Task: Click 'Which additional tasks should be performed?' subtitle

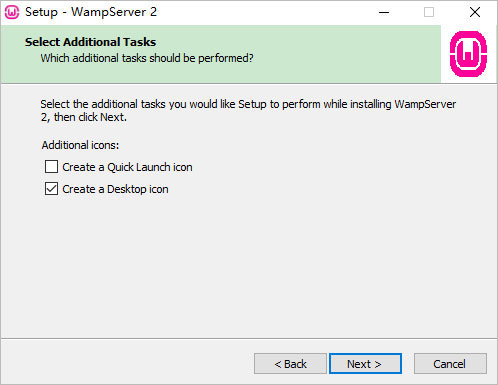Action: pos(147,58)
